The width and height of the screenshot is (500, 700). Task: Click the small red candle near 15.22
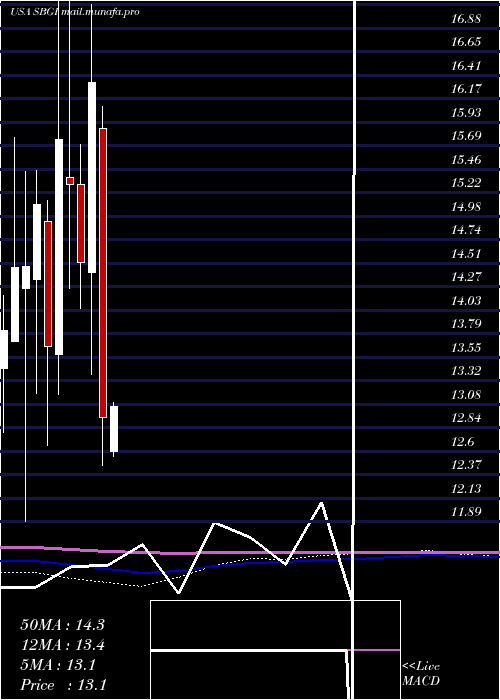[70, 181]
